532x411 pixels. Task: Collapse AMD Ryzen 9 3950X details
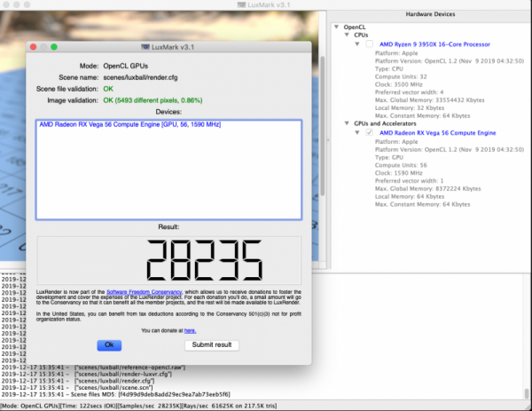(x=357, y=44)
